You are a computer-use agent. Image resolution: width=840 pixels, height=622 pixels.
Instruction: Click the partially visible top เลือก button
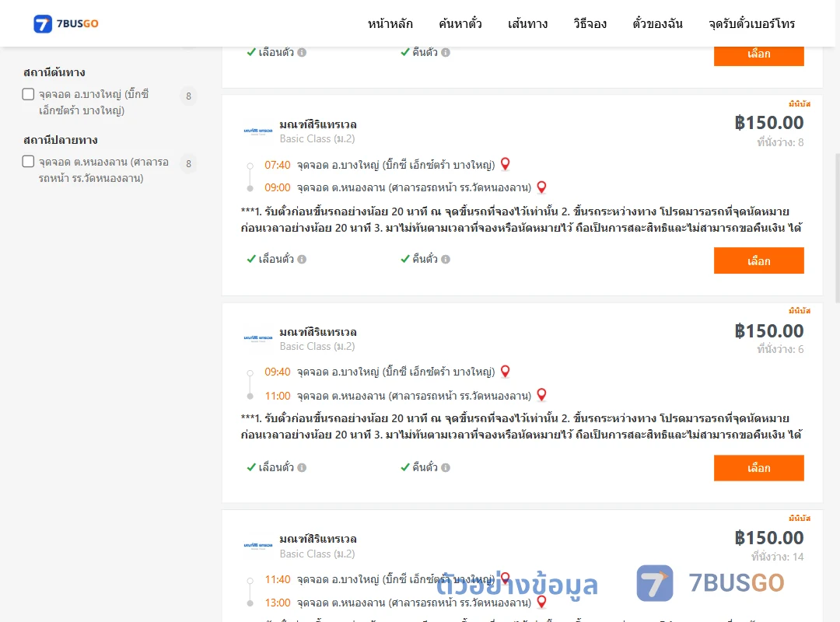coord(758,56)
